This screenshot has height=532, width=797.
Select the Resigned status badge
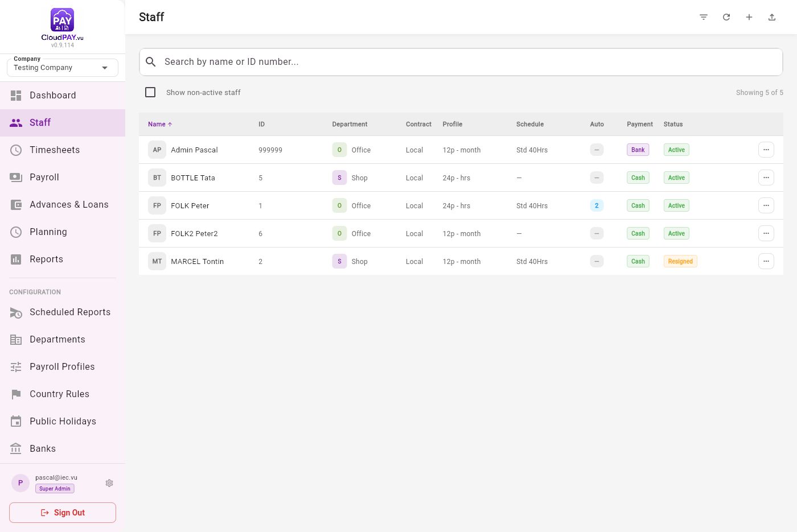click(x=680, y=261)
